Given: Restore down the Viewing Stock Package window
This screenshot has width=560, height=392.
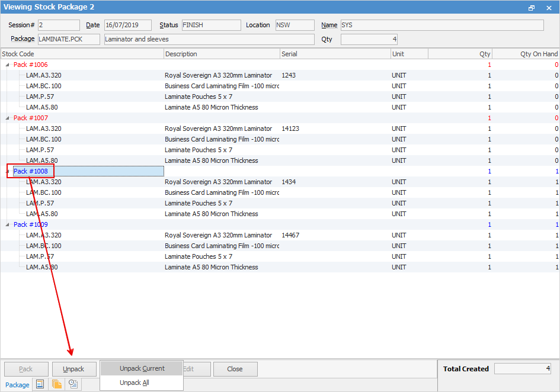Looking at the screenshot, I should pyautogui.click(x=532, y=8).
